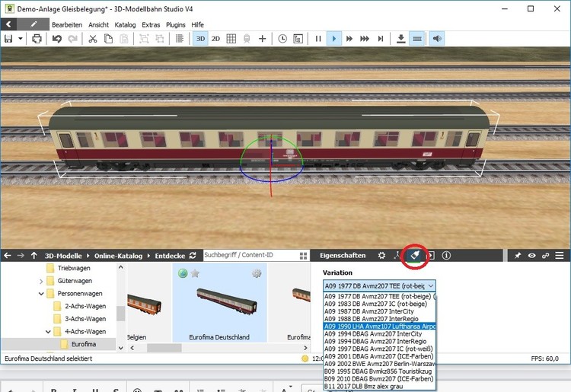Click the pencil edit mode button

coord(33,24)
